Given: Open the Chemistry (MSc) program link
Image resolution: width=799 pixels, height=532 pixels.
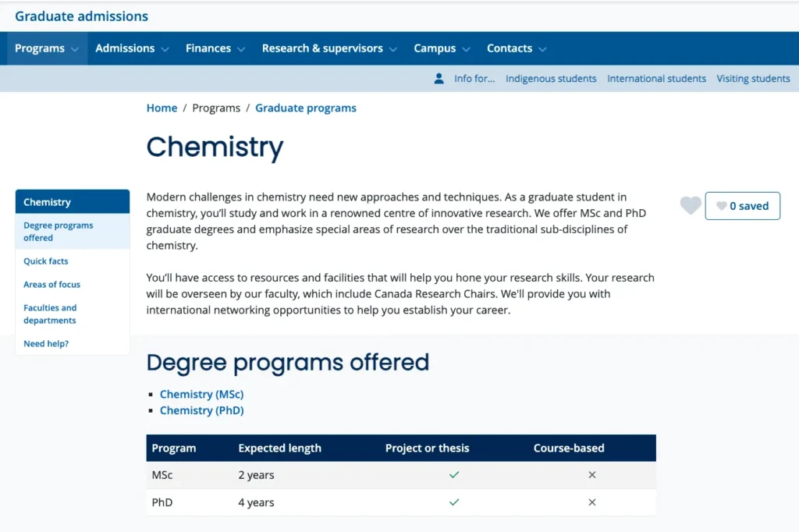Looking at the screenshot, I should 201,394.
